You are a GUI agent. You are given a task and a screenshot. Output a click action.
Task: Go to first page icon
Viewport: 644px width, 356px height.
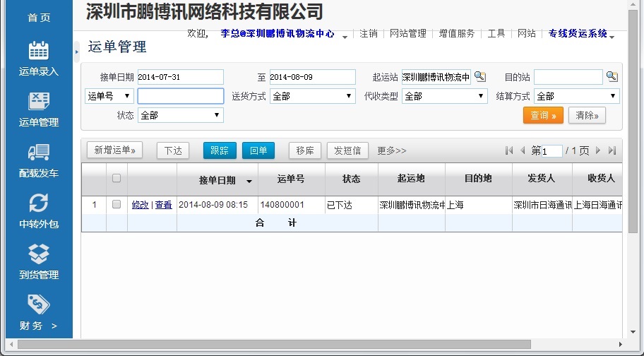pyautogui.click(x=509, y=150)
